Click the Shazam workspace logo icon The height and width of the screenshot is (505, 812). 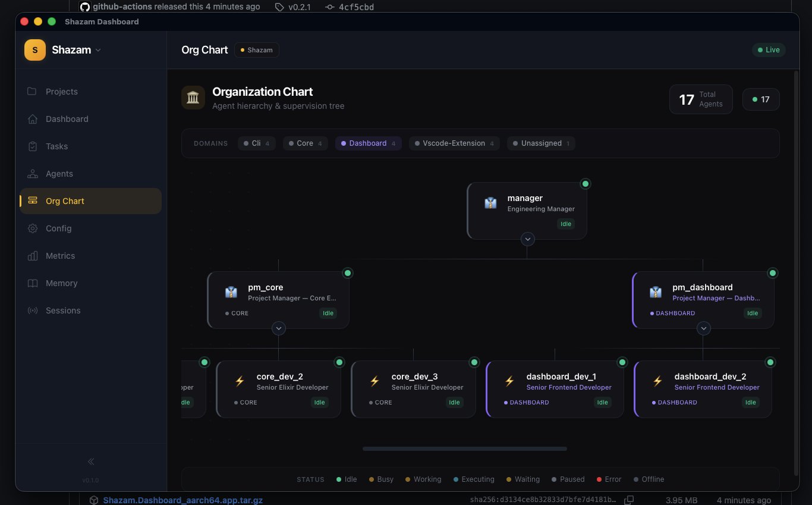coord(34,50)
